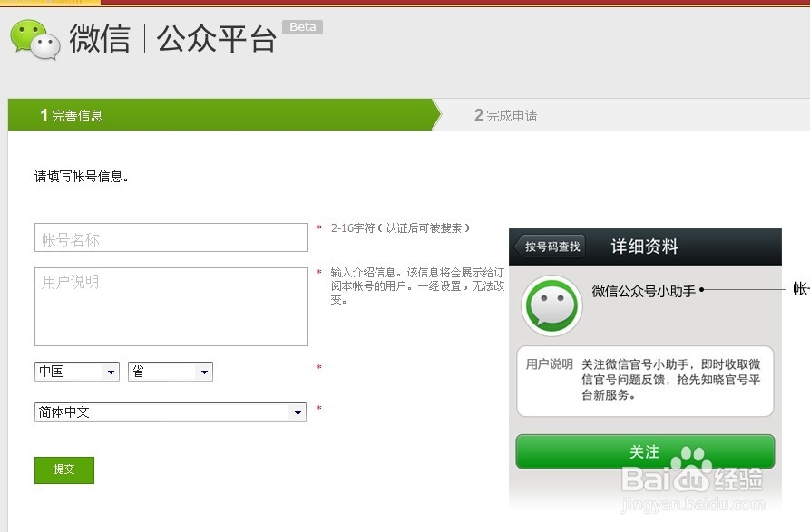810x532 pixels.
Task: Click the 2-16字符 hint text
Action: 400,228
